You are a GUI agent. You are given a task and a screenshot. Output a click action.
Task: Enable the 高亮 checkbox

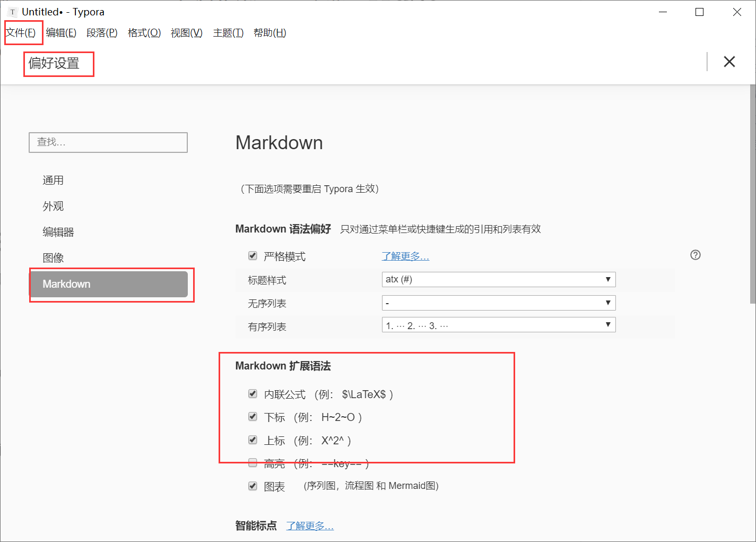pos(253,463)
